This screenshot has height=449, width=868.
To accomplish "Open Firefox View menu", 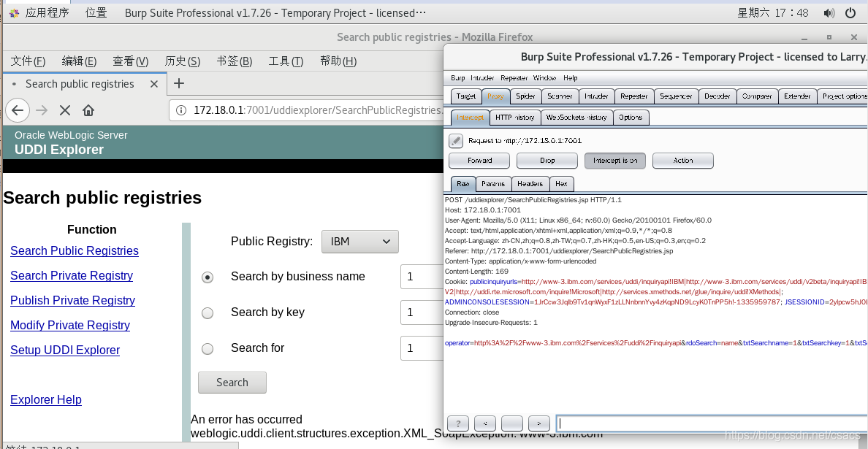I will (131, 61).
